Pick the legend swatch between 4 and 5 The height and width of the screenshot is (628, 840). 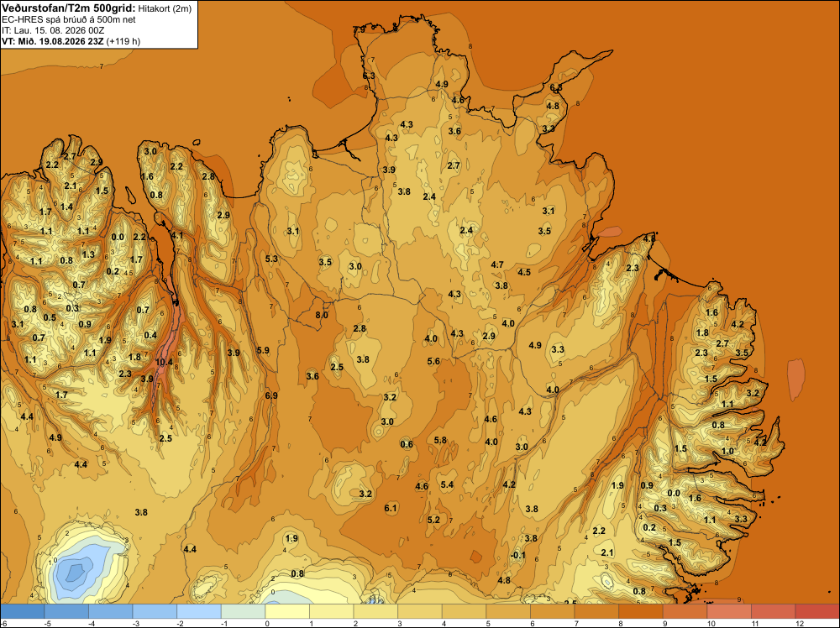(x=464, y=611)
